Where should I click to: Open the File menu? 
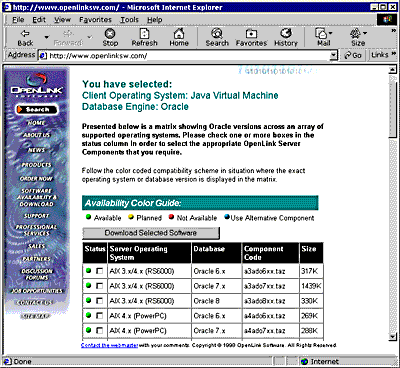tap(18, 20)
